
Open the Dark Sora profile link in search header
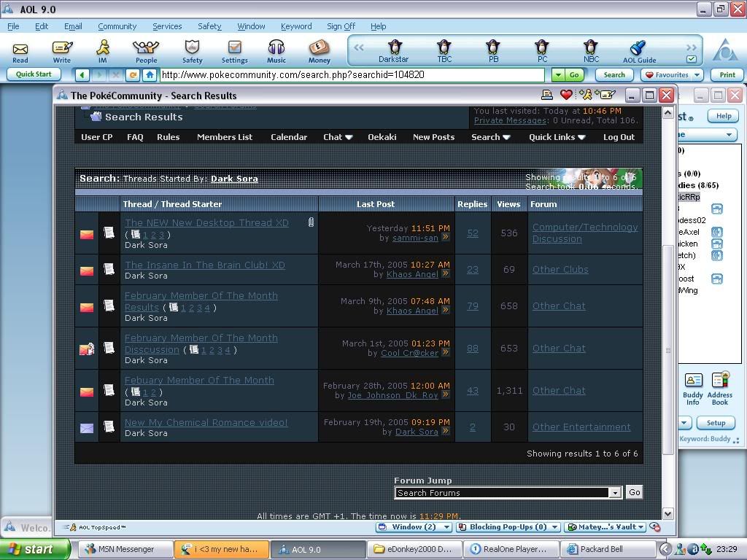tap(234, 179)
